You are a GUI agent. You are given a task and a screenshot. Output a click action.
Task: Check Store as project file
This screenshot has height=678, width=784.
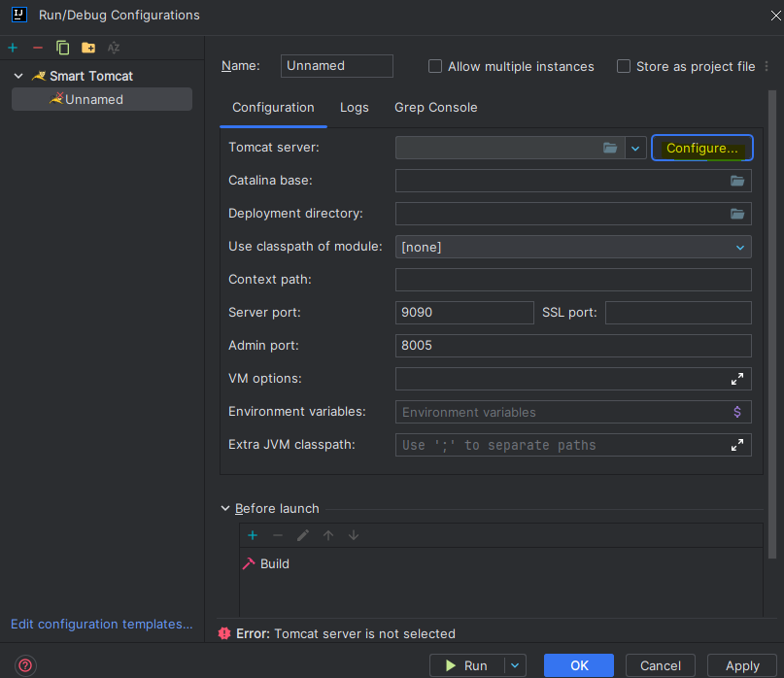(x=624, y=66)
